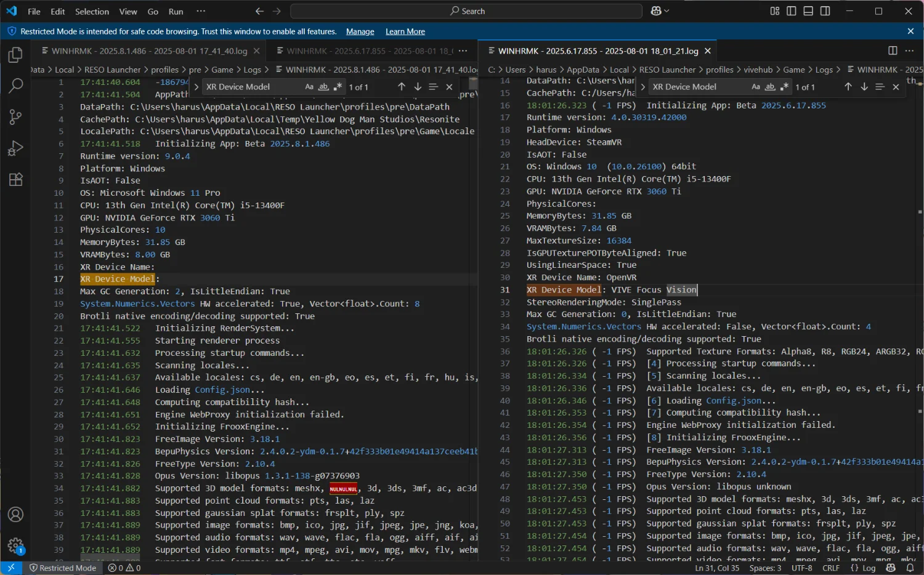Close the find widget in the 17_41_40 log editor

(449, 87)
